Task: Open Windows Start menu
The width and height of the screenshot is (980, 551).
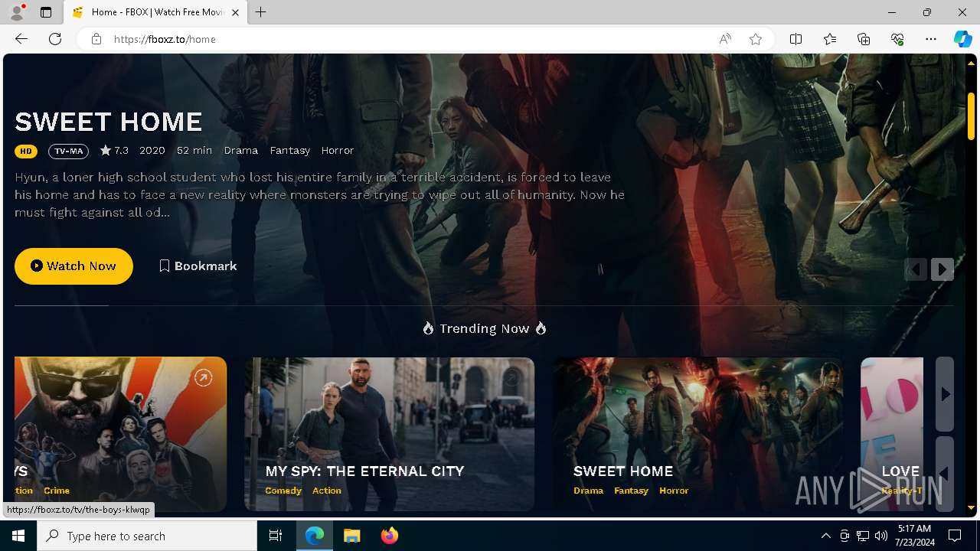Action: click(x=18, y=536)
